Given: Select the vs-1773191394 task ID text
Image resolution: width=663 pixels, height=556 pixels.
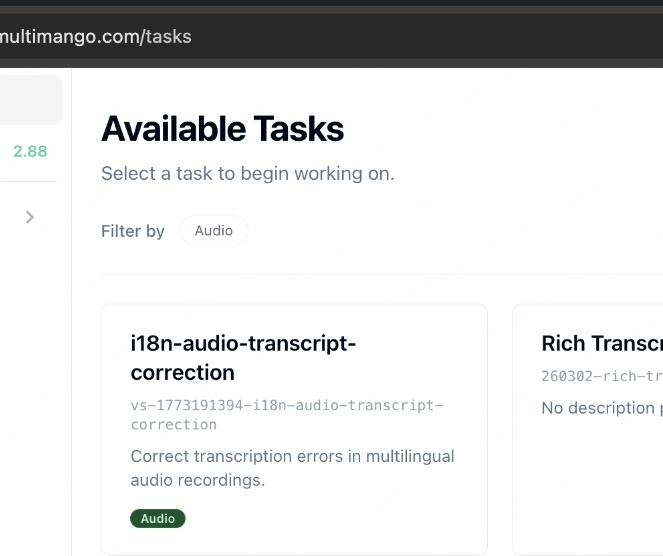Looking at the screenshot, I should (x=287, y=415).
